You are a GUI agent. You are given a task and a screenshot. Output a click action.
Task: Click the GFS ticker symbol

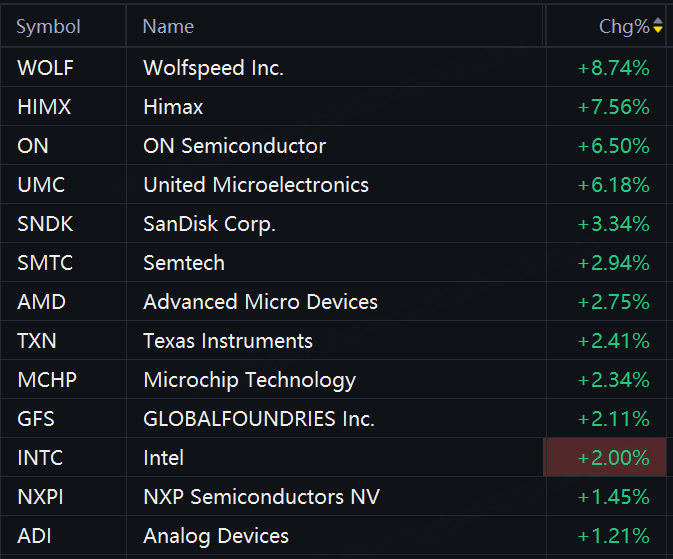pyautogui.click(x=35, y=419)
